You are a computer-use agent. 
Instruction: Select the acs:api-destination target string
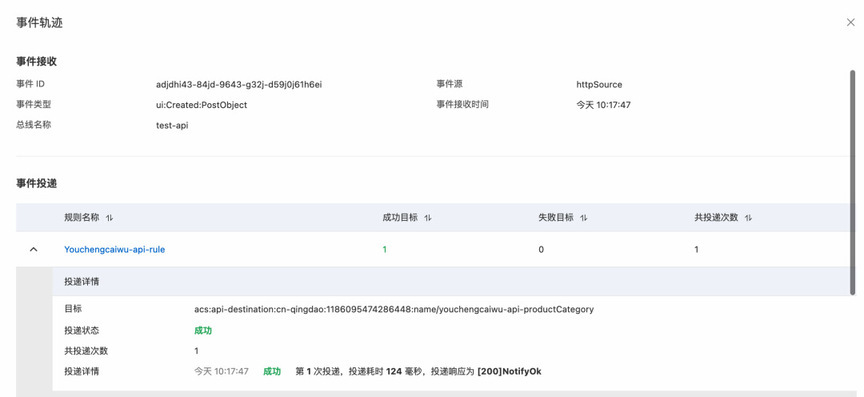[x=394, y=309]
